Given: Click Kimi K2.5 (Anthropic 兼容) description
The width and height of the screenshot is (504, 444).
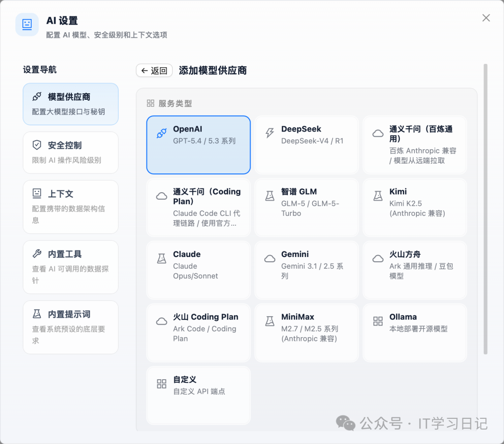Looking at the screenshot, I should (x=417, y=208).
